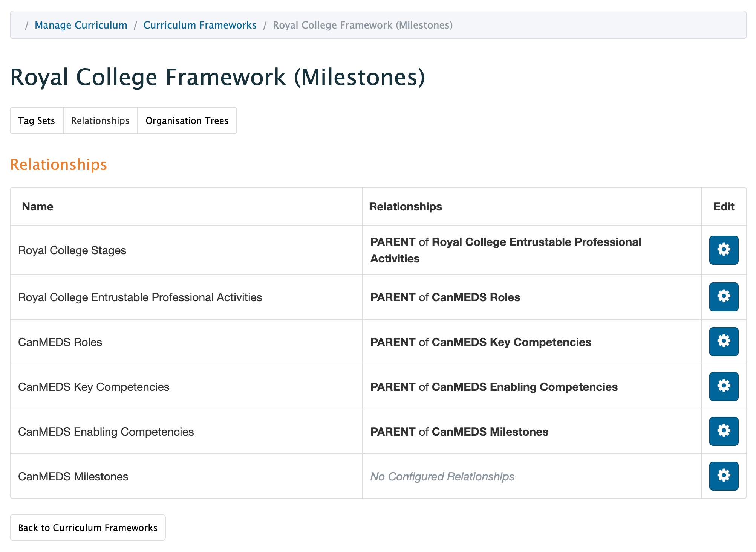Switch to the Tag Sets tab

tap(37, 120)
